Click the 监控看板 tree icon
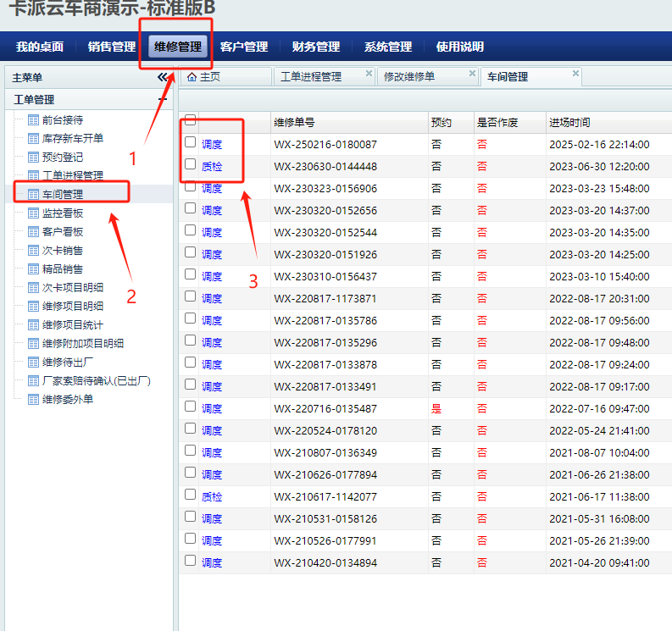This screenshot has width=672, height=631. coord(33,213)
